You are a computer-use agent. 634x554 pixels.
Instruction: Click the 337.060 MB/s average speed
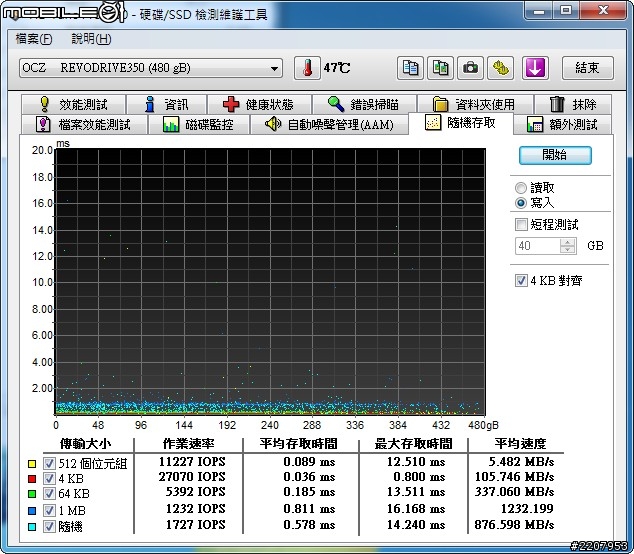514,492
